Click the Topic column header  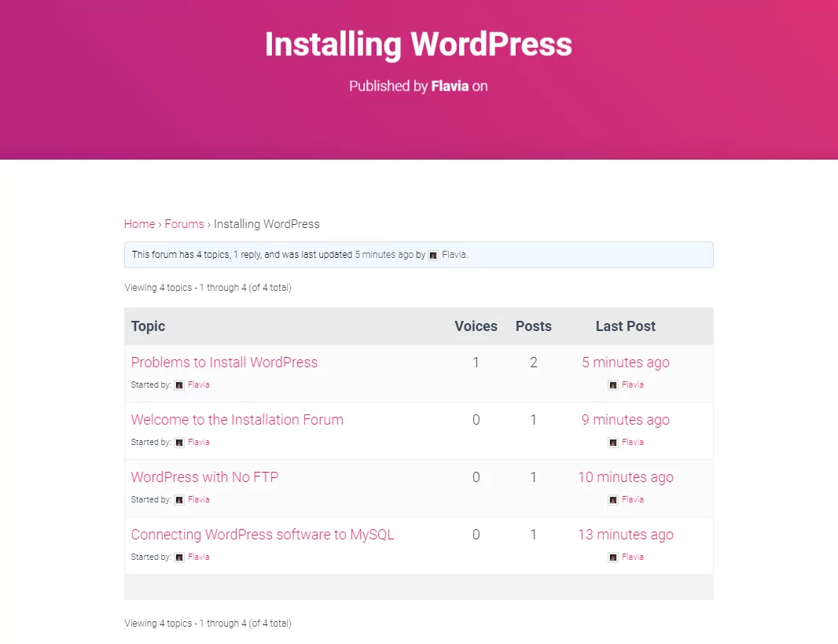[148, 326]
